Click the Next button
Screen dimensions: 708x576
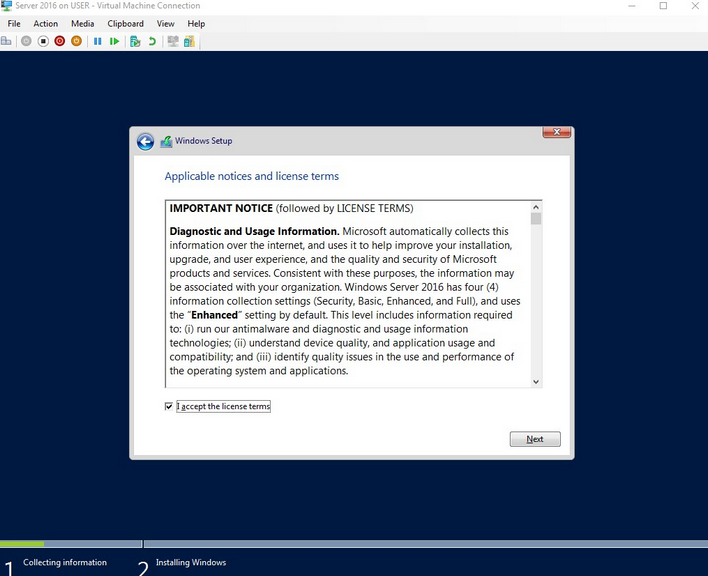pyautogui.click(x=535, y=439)
